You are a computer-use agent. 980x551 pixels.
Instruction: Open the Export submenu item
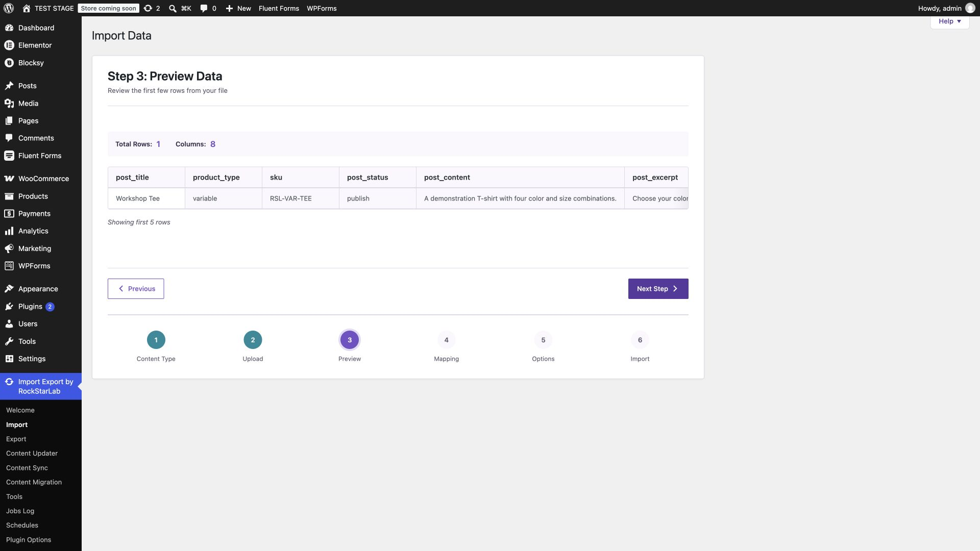[16, 439]
